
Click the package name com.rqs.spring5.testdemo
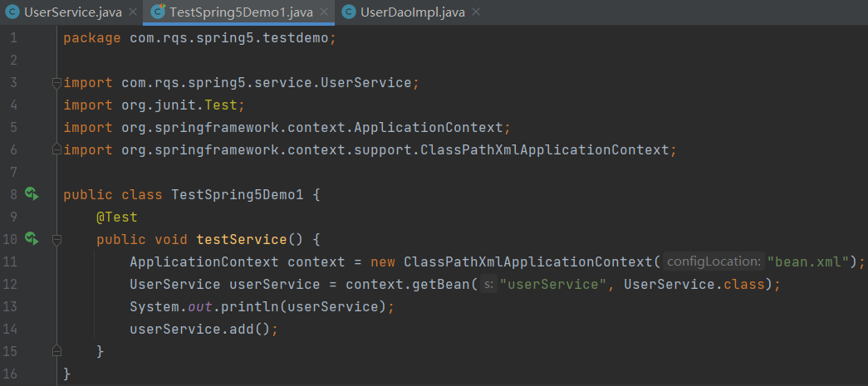pos(230,39)
